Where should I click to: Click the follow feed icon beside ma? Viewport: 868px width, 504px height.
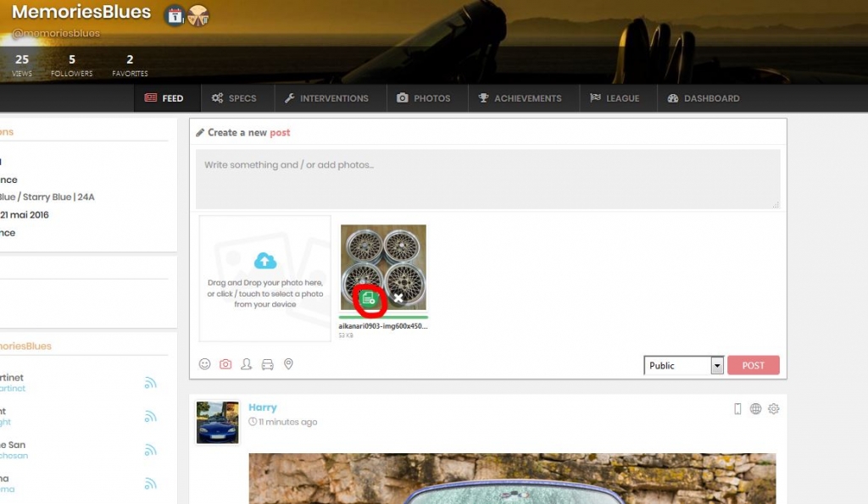click(150, 484)
